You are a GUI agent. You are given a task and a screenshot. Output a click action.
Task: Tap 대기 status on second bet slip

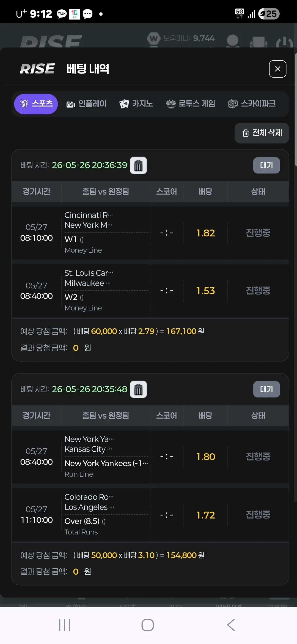[266, 389]
